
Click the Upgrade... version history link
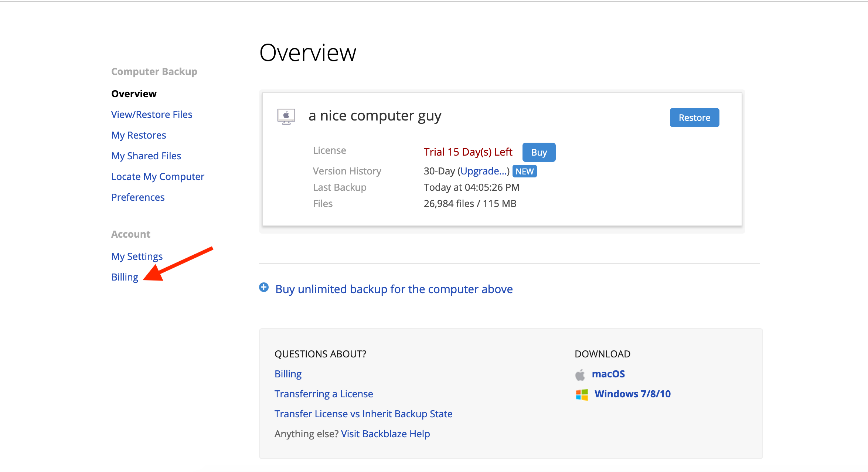[484, 171]
